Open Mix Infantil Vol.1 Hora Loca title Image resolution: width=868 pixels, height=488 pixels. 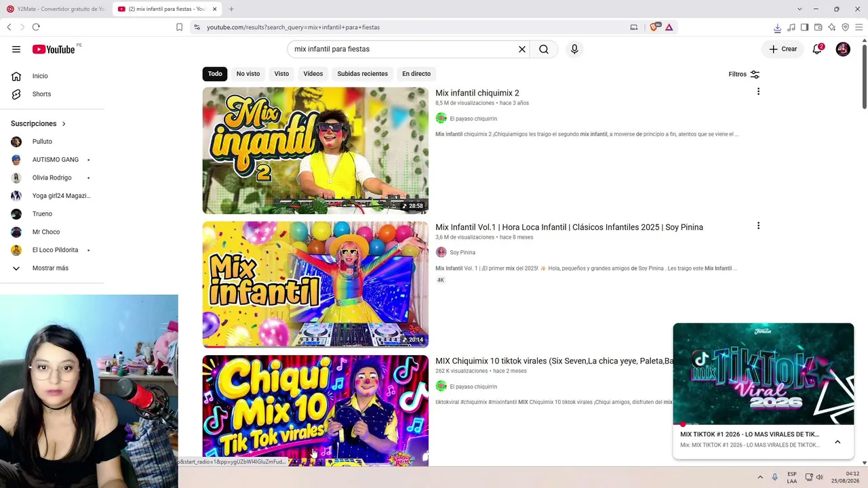click(569, 227)
